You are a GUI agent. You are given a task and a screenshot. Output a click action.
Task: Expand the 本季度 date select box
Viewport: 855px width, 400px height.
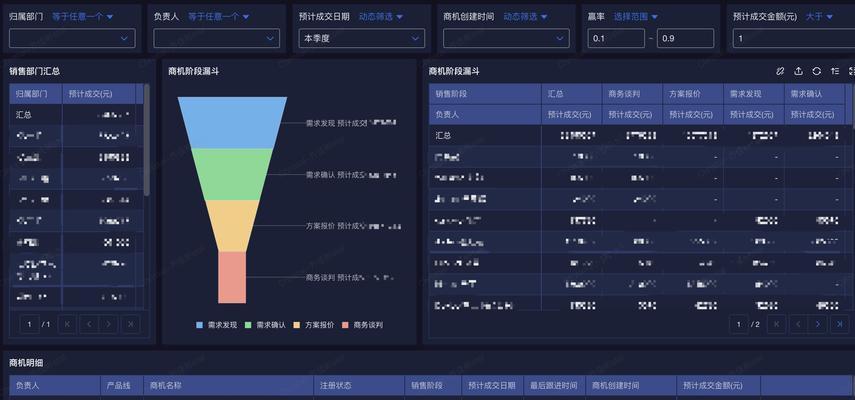[362, 38]
